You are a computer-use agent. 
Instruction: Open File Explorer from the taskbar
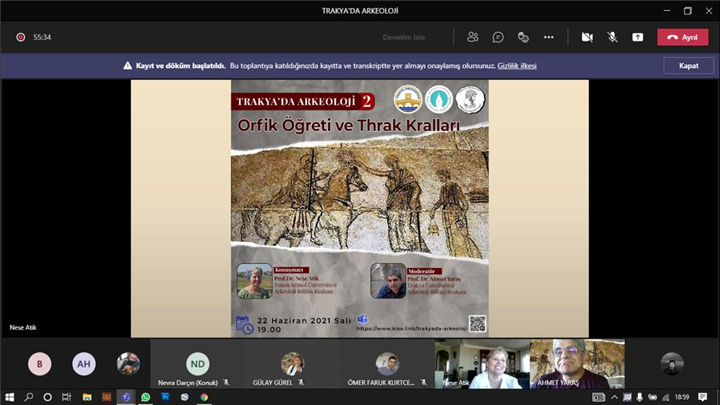coord(87,397)
